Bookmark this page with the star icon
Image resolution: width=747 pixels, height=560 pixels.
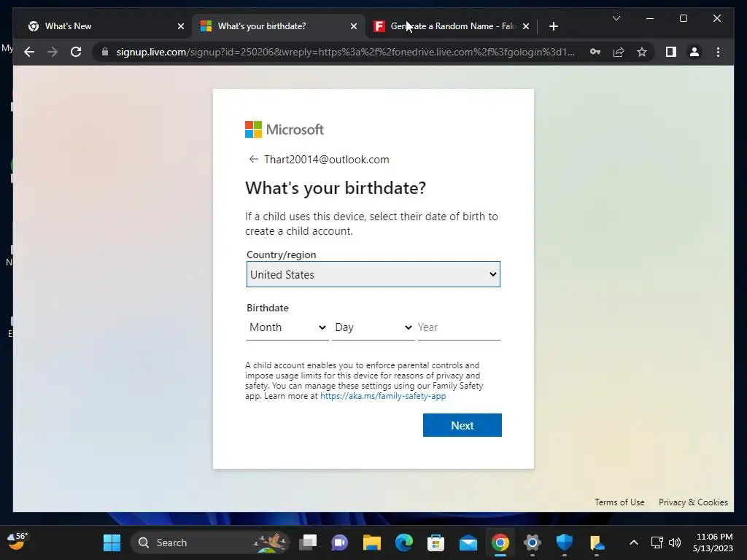pyautogui.click(x=642, y=52)
